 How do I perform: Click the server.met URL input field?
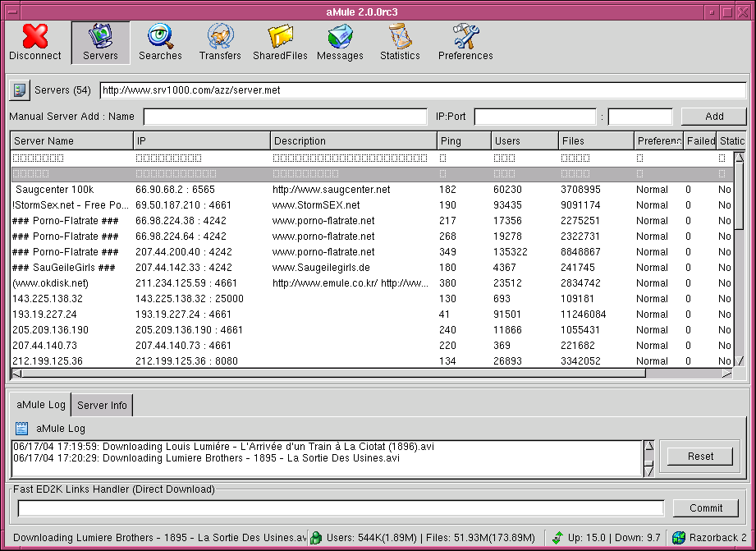[422, 90]
